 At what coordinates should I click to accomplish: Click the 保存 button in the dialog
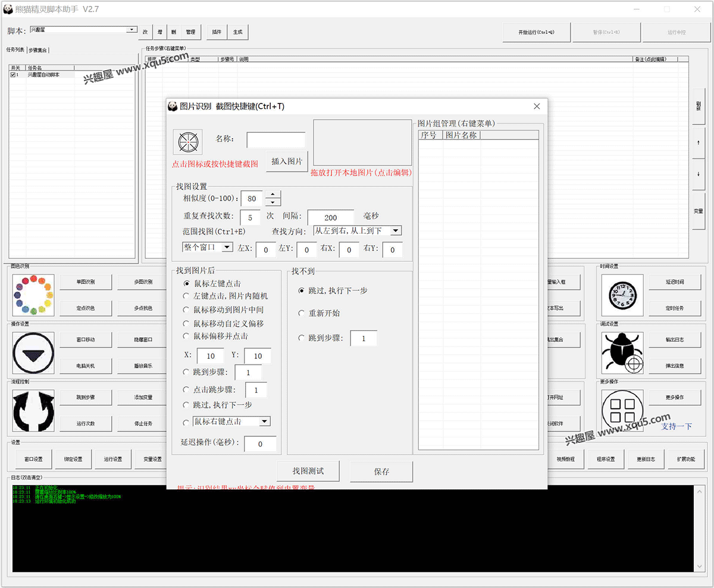381,471
